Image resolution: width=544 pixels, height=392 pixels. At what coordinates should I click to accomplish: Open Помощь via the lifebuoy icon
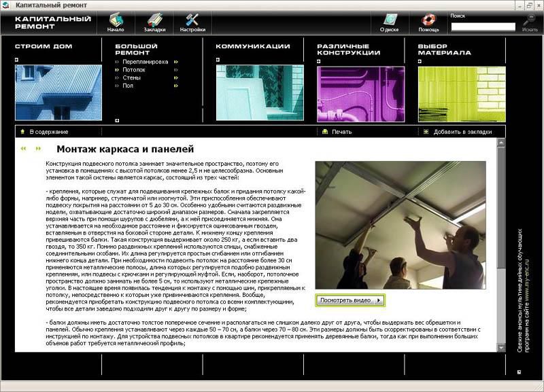(428, 20)
